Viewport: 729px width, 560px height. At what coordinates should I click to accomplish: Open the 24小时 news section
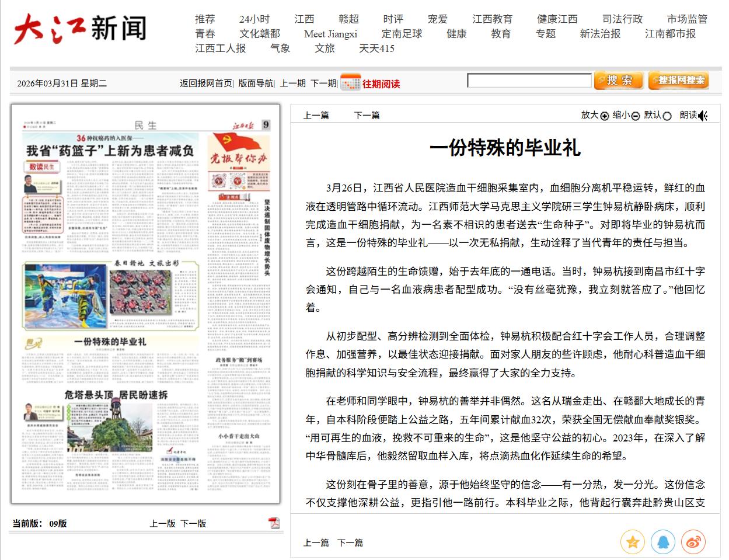tap(254, 19)
